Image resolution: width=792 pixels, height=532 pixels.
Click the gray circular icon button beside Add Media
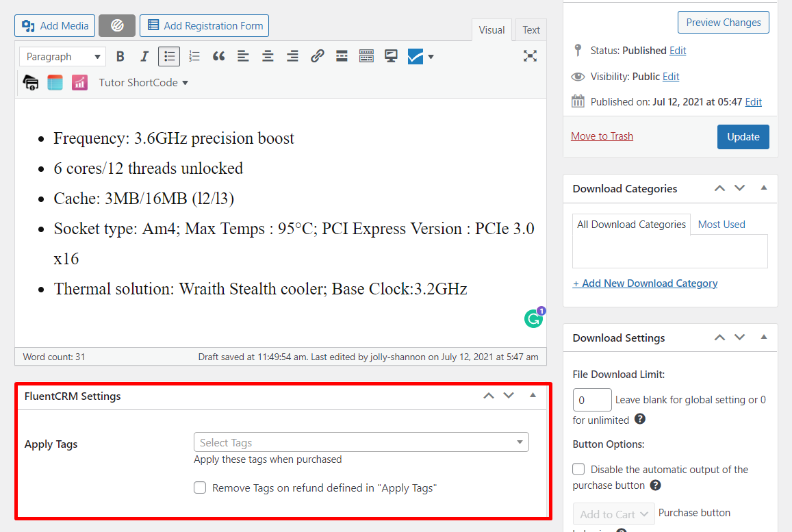tap(116, 26)
